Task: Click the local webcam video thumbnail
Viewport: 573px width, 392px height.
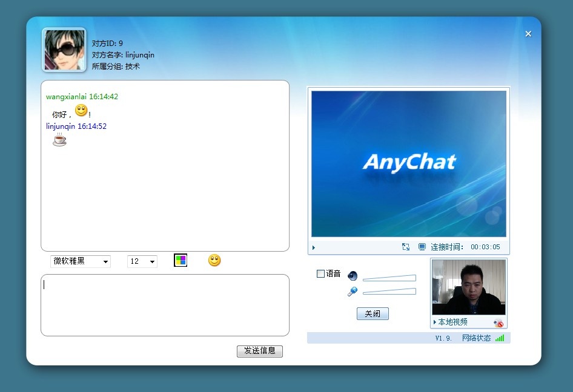Action: (x=469, y=287)
